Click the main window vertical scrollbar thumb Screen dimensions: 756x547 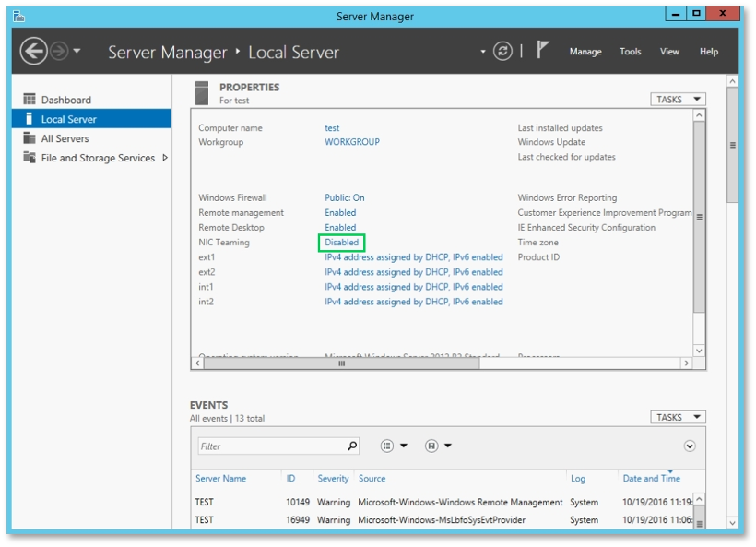pos(732,145)
